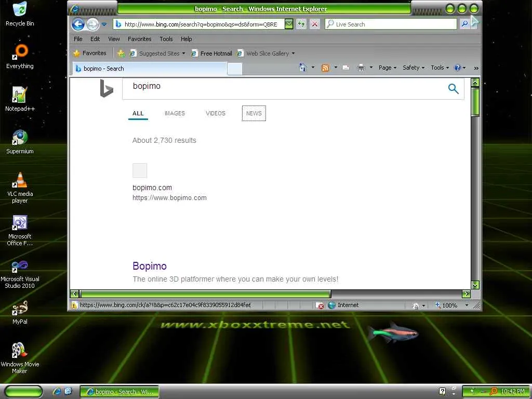This screenshot has width=532, height=399.
Task: Open the MyPal desktop shortcut
Action: (x=20, y=312)
